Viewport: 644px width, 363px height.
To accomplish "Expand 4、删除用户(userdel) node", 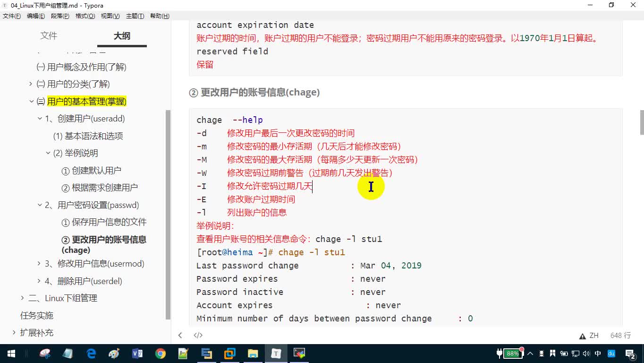I will (39, 281).
